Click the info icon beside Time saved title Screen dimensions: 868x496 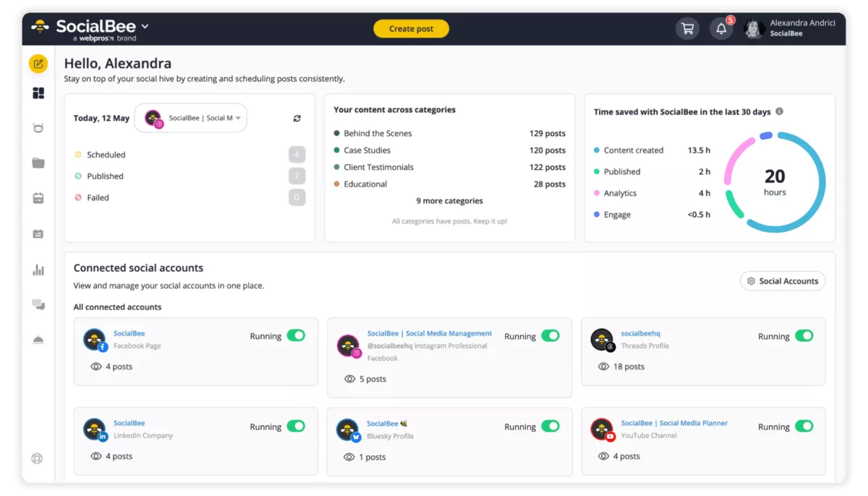pyautogui.click(x=779, y=111)
